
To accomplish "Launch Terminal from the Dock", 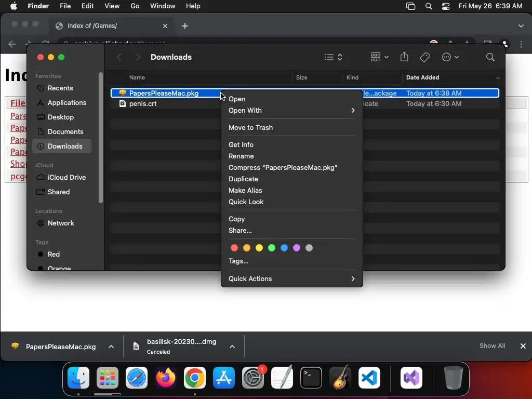I will pos(311,378).
